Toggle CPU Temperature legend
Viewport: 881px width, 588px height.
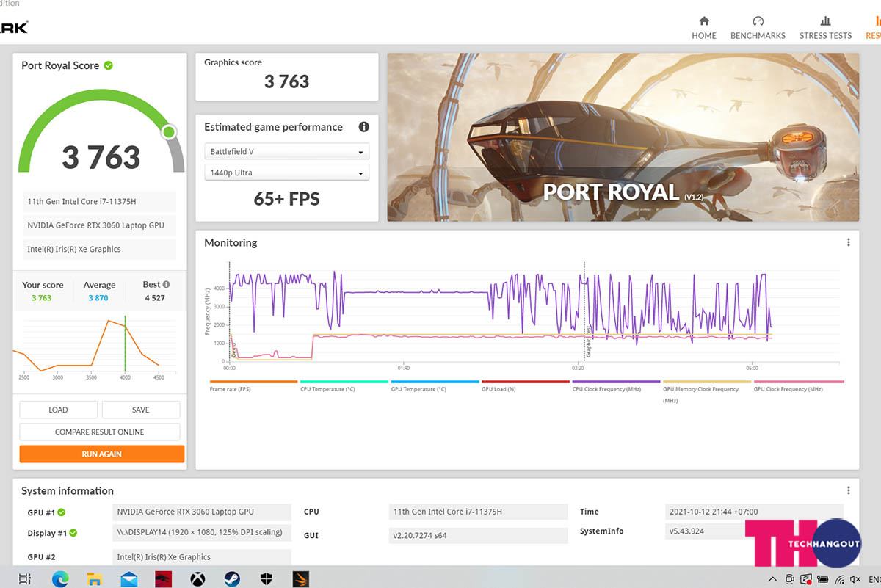click(x=344, y=386)
